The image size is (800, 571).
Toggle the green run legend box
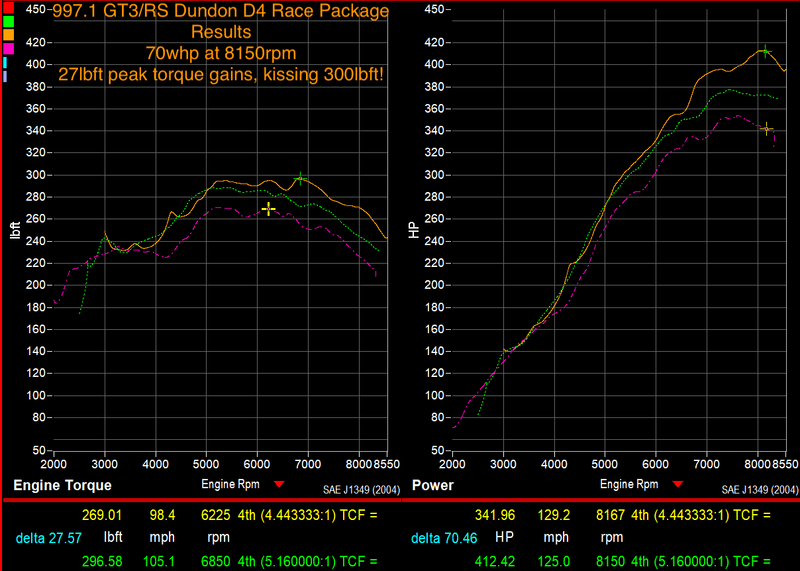tap(8, 22)
